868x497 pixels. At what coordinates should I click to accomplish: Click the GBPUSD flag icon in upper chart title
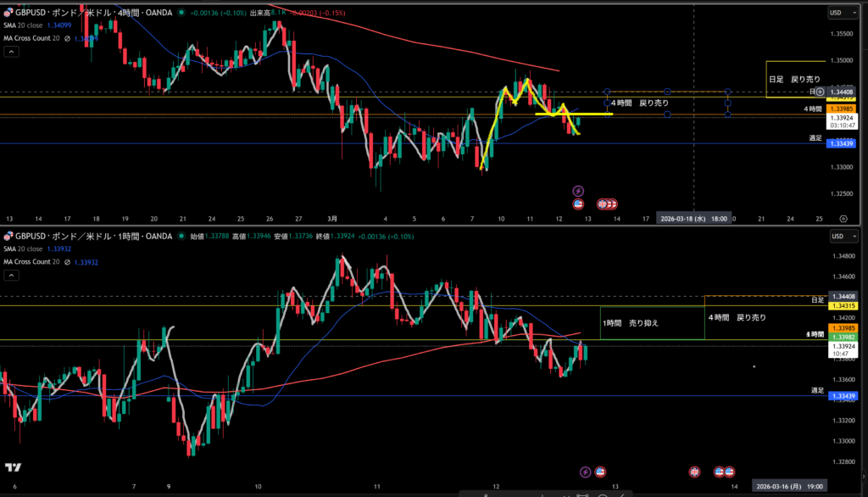(9, 13)
